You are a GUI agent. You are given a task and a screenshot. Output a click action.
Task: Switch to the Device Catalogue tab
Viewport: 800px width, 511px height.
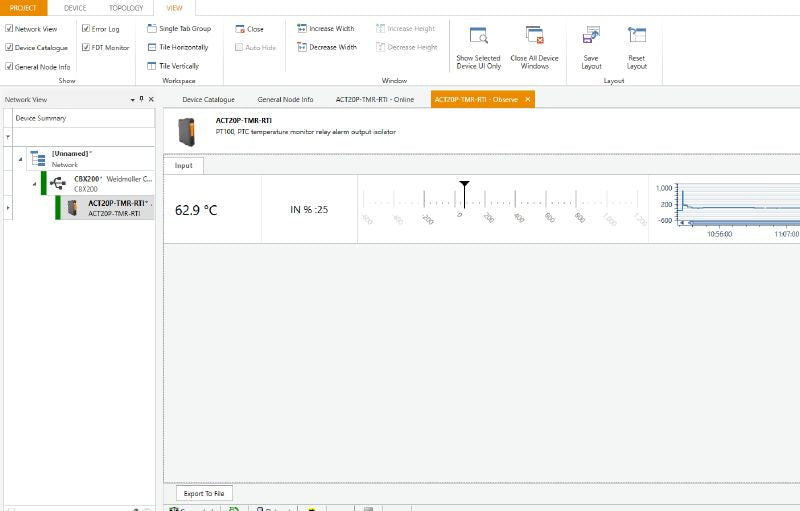[208, 99]
